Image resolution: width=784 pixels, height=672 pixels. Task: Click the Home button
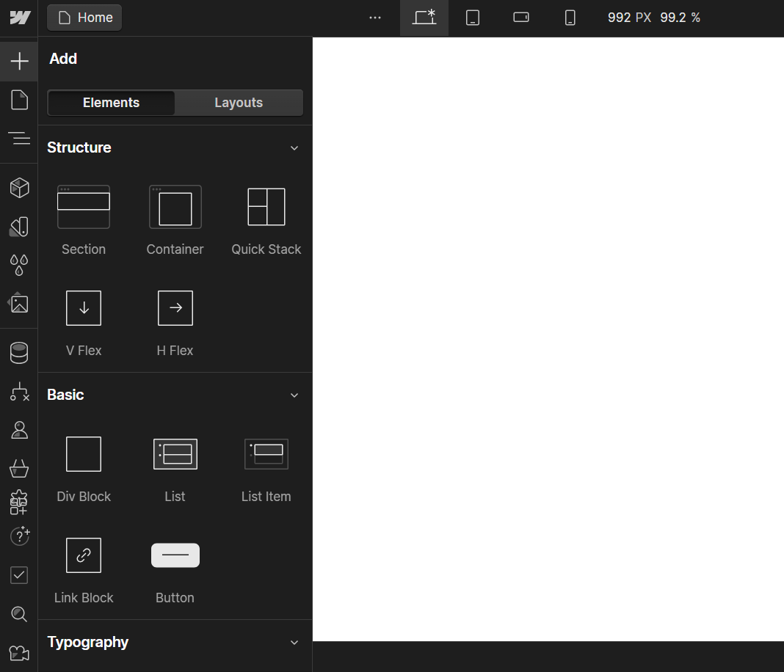(84, 17)
